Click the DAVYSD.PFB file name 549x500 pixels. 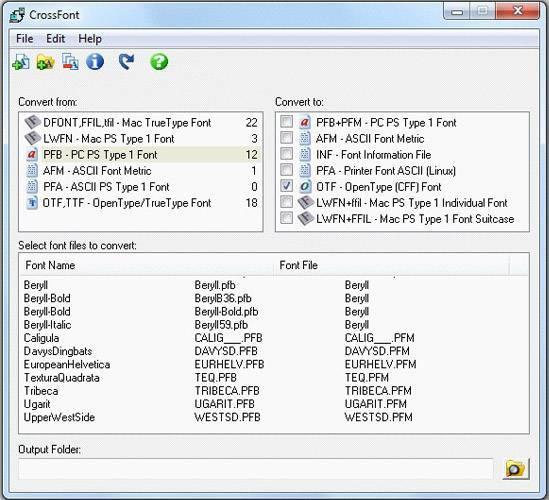point(226,351)
